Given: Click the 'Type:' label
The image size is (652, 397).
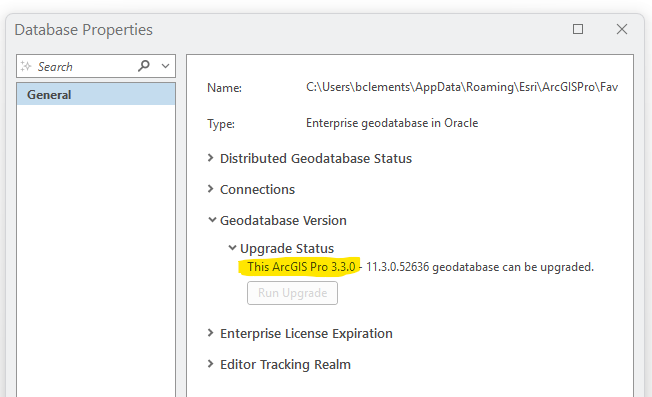Looking at the screenshot, I should tap(221, 124).
